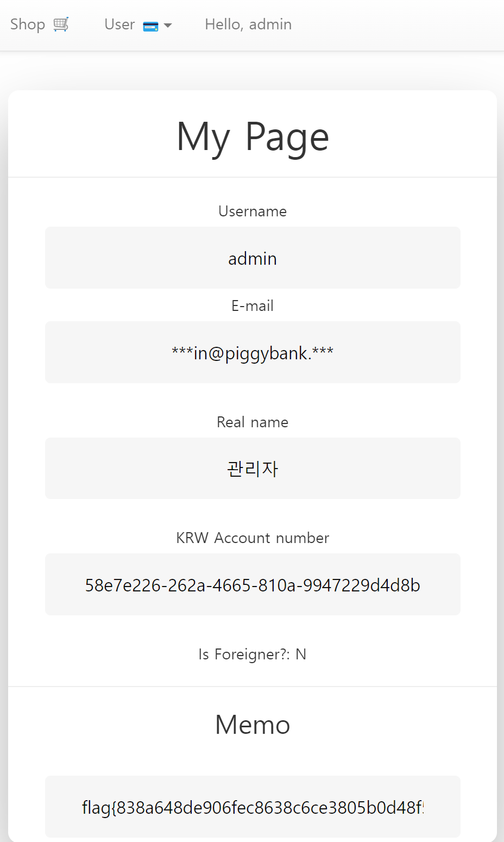The width and height of the screenshot is (504, 842).
Task: Click the E-mail field label
Action: pos(252,305)
